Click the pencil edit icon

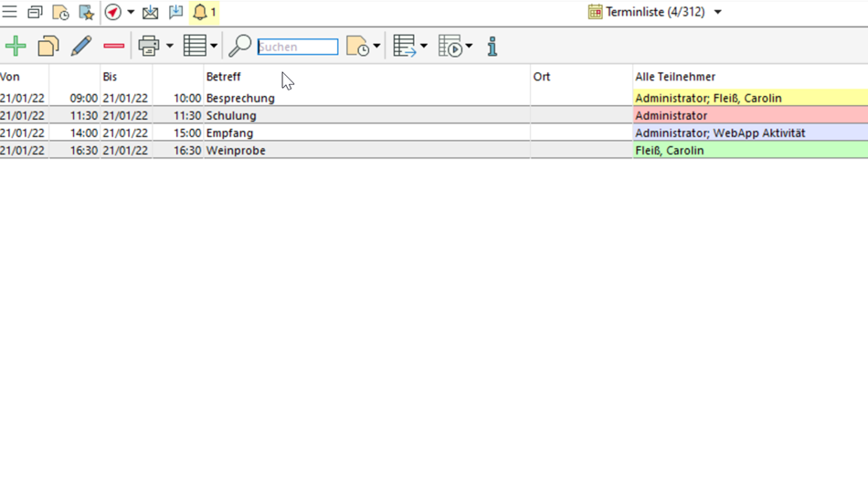(81, 46)
